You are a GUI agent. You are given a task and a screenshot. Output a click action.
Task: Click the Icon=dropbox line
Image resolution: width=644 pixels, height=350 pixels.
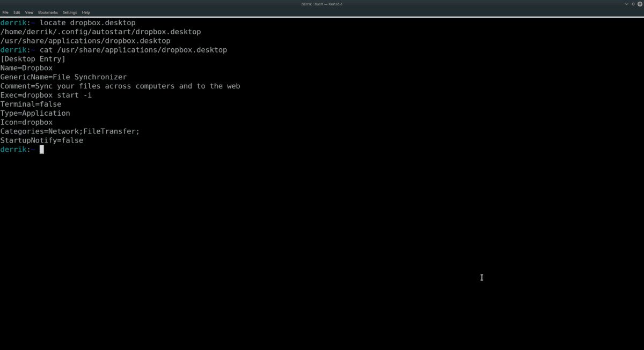pyautogui.click(x=26, y=123)
